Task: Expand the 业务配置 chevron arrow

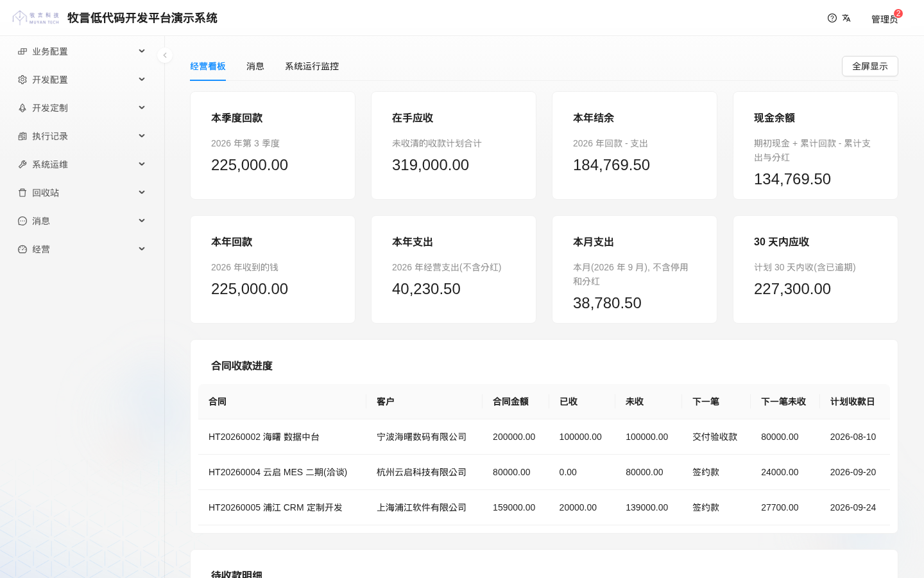Action: click(x=142, y=51)
